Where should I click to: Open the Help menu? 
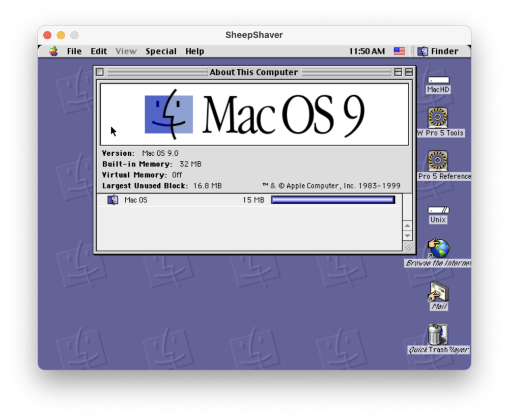click(x=195, y=51)
